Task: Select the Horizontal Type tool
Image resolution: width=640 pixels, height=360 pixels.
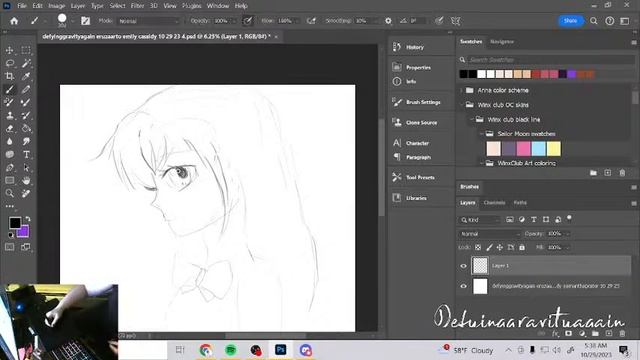Action: (26, 155)
